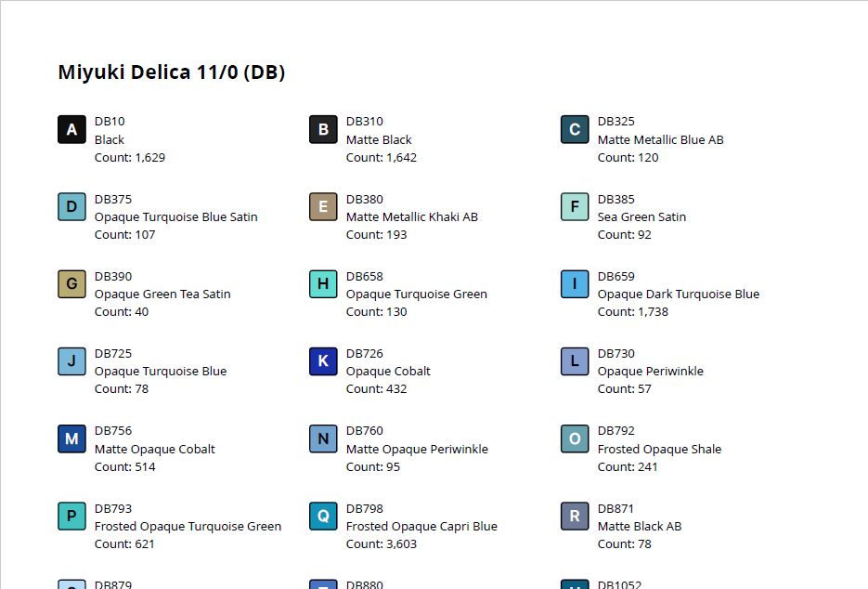This screenshot has height=589, width=868.
Task: Choose the green tea swatch labeled G
Action: click(x=72, y=283)
